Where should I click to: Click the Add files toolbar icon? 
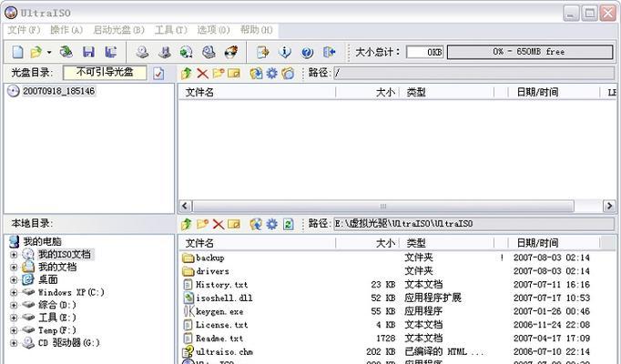[x=262, y=52]
